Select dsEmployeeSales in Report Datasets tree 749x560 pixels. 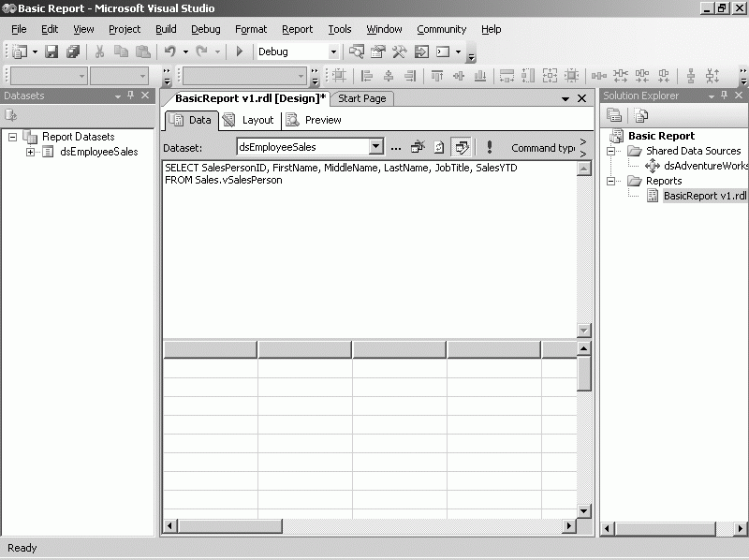pos(99,152)
